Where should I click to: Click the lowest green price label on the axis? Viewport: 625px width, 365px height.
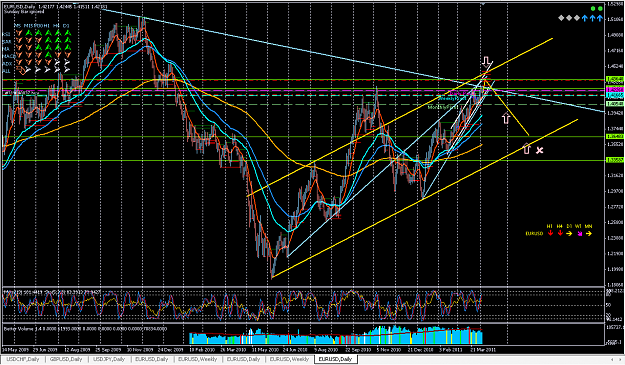(x=615, y=160)
